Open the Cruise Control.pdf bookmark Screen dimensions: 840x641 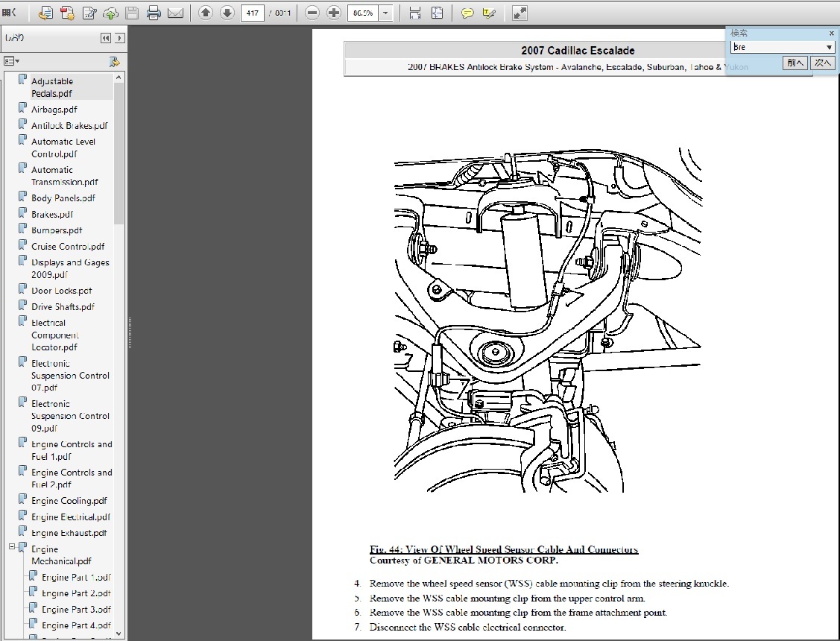(68, 246)
